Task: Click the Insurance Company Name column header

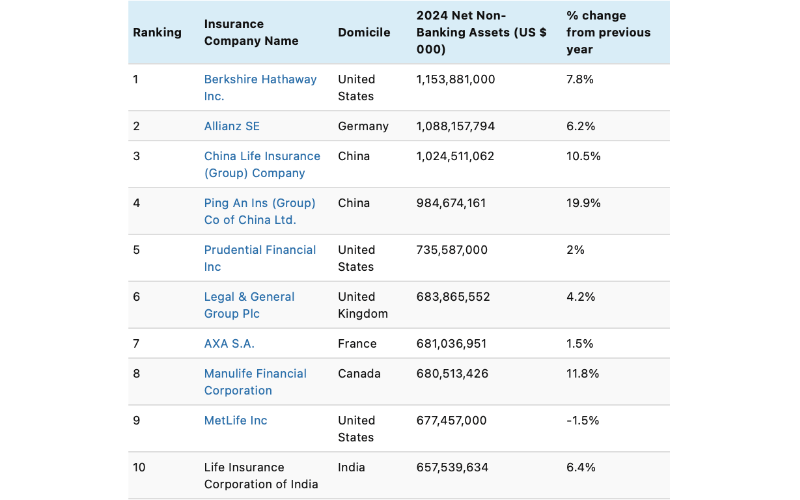Action: coord(251,33)
